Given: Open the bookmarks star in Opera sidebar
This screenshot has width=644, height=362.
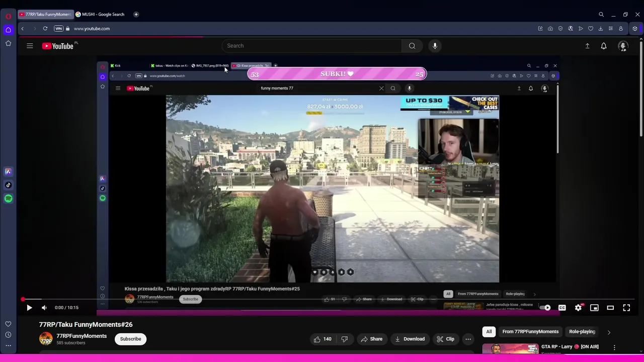Looking at the screenshot, I should coord(8,43).
